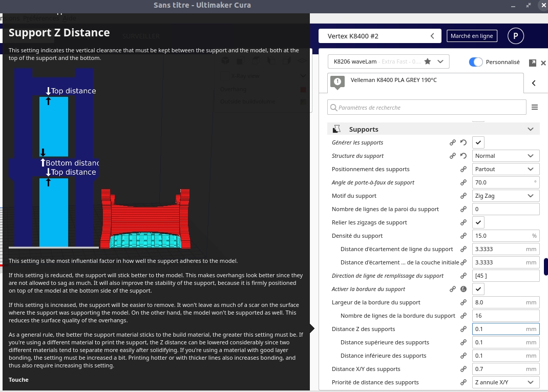
Task: Open the settings visibility hamburger menu
Action: pos(534,108)
